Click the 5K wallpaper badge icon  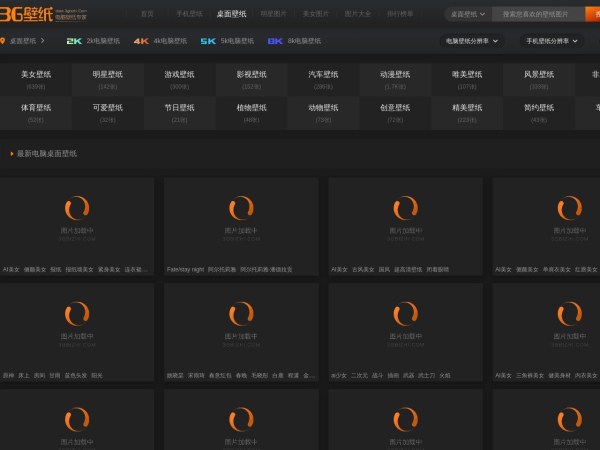pyautogui.click(x=208, y=41)
